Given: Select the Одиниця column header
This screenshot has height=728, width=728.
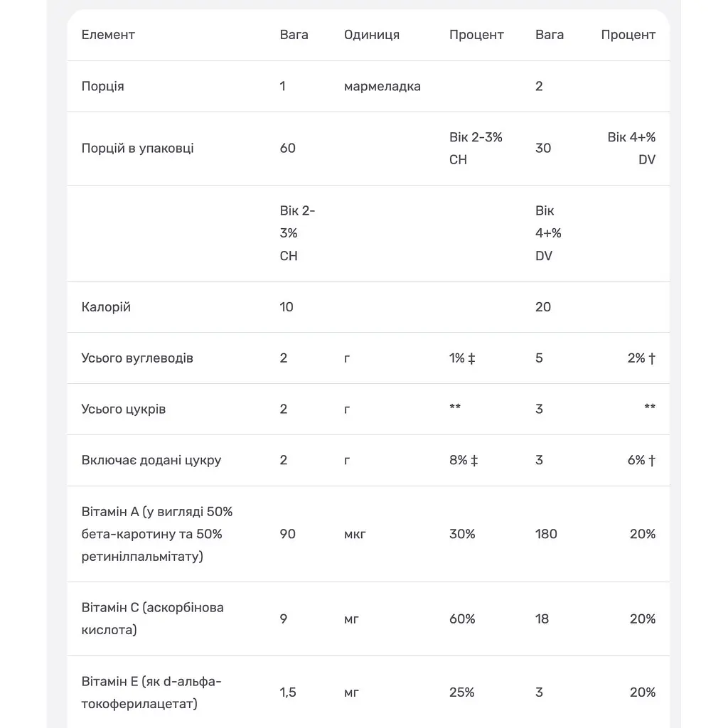Looking at the screenshot, I should coord(371,35).
